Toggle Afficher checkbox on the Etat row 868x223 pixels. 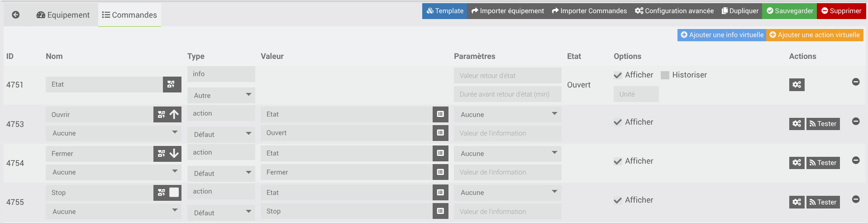tap(618, 75)
